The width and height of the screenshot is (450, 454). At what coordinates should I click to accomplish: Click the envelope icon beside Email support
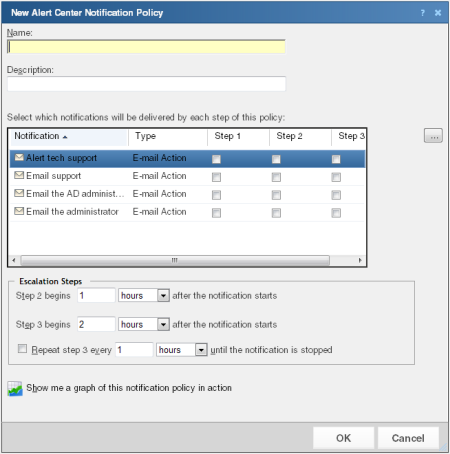coord(19,175)
